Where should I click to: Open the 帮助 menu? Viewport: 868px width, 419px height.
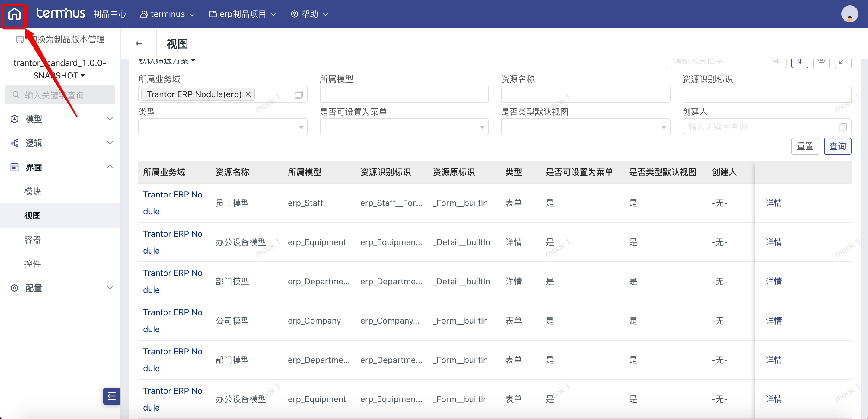pos(309,14)
